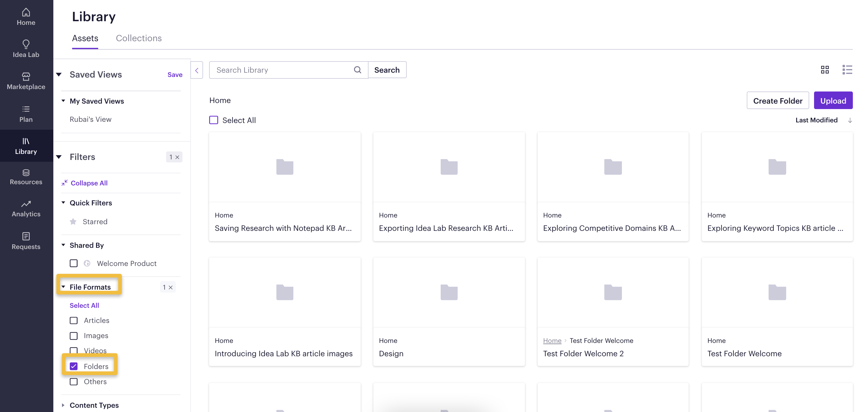The width and height of the screenshot is (868, 412).
Task: Expand the Content Types group
Action: (63, 405)
